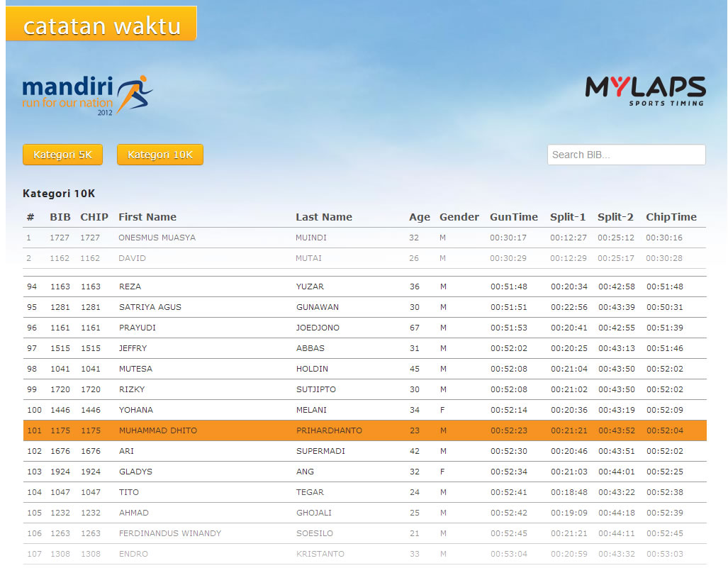Screen dimensions: 728x573
Task: Click the MYLAPS Sports Timing logo
Action: tap(645, 91)
